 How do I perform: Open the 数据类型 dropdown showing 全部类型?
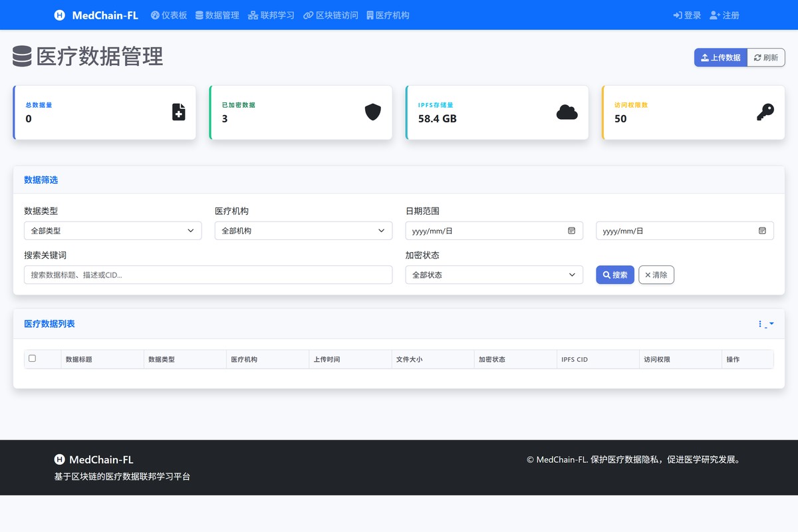112,230
